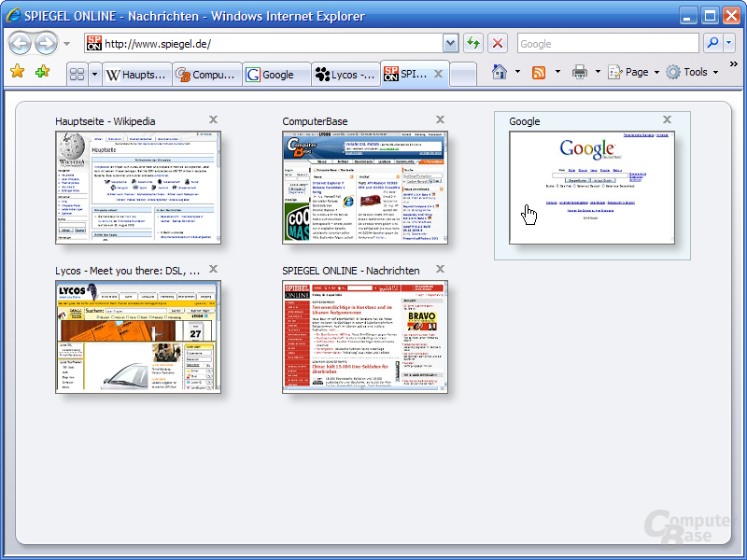Expand the feeds dropdown arrow
The image size is (747, 560).
(x=557, y=73)
